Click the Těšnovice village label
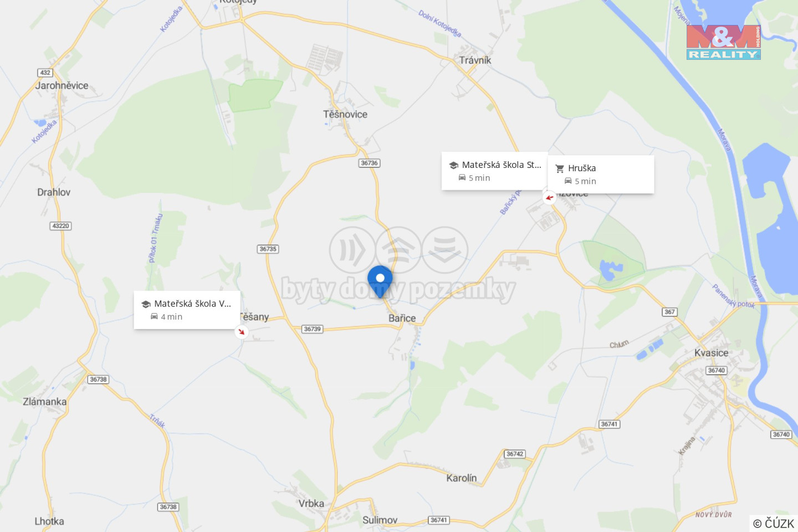 click(345, 114)
